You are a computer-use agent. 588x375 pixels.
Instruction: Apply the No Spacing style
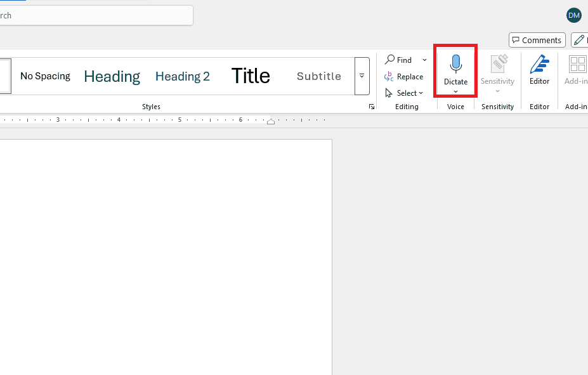pos(46,76)
